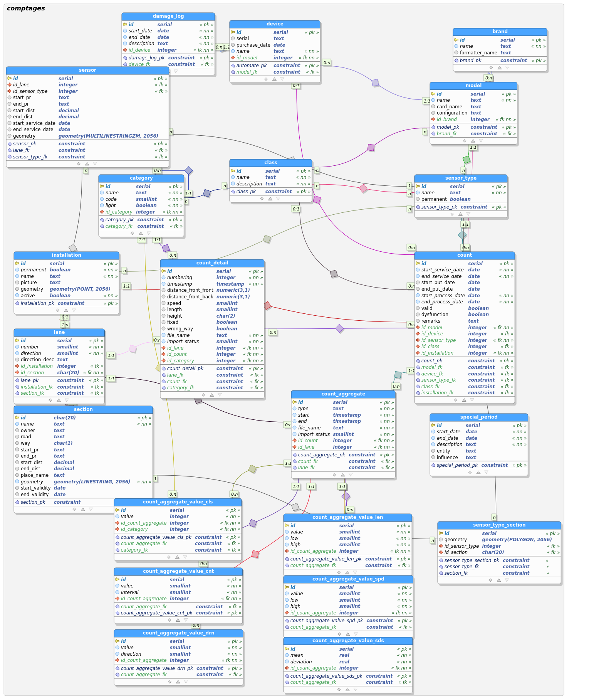Select the teal diamond between count and count_aggregate
589x700 pixels.
click(398, 375)
